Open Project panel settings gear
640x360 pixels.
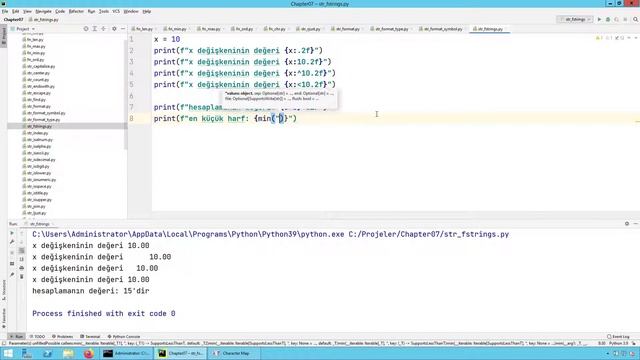[114, 29]
